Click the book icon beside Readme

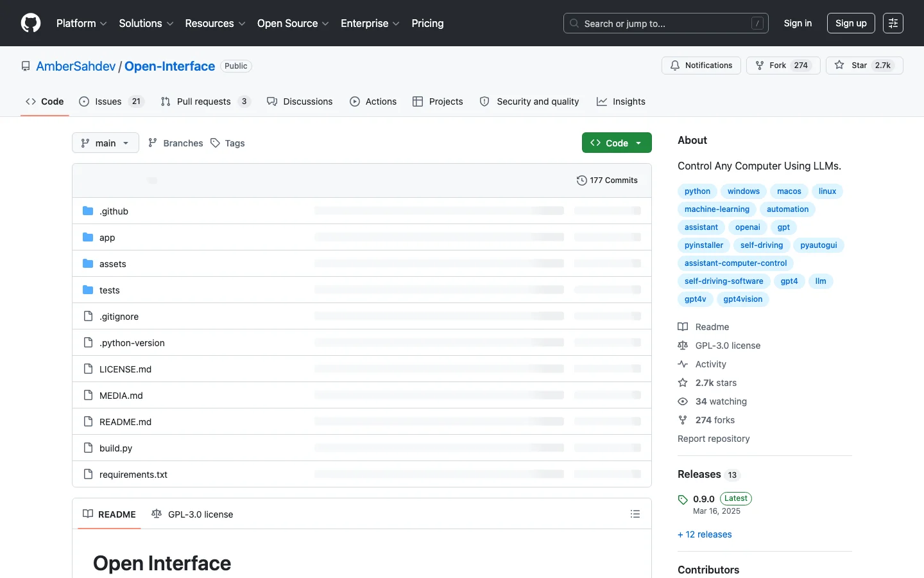(x=683, y=327)
